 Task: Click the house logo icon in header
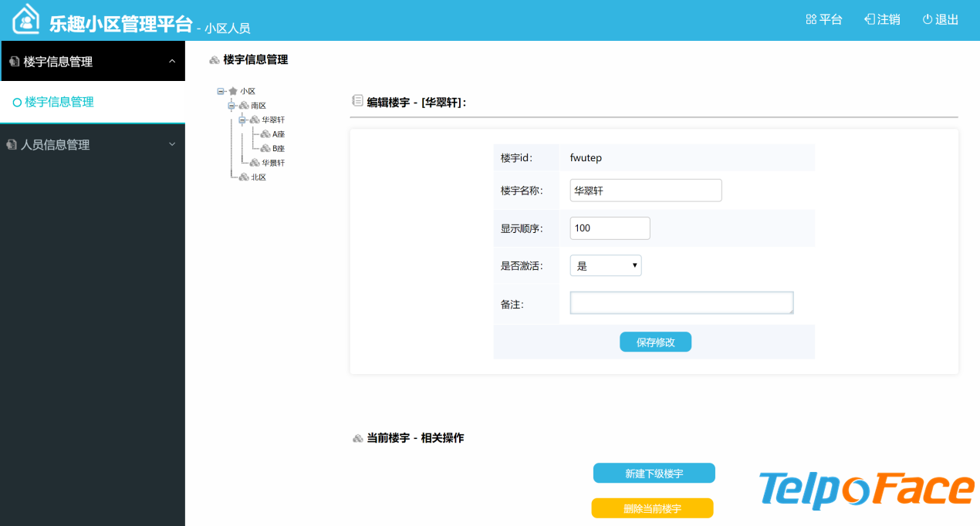coord(26,19)
